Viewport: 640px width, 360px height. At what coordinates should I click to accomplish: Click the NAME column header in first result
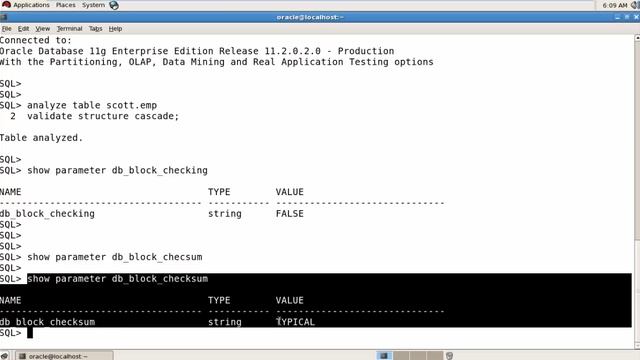coord(11,192)
